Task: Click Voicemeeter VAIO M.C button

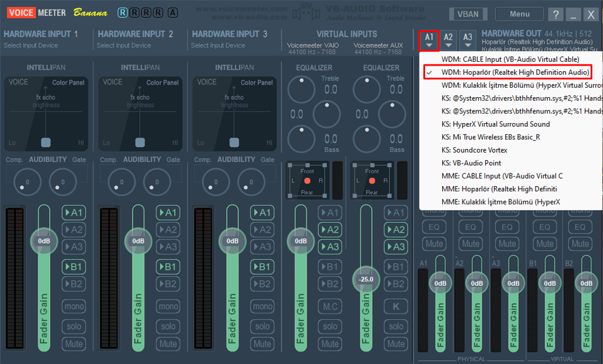Action: pos(330,307)
